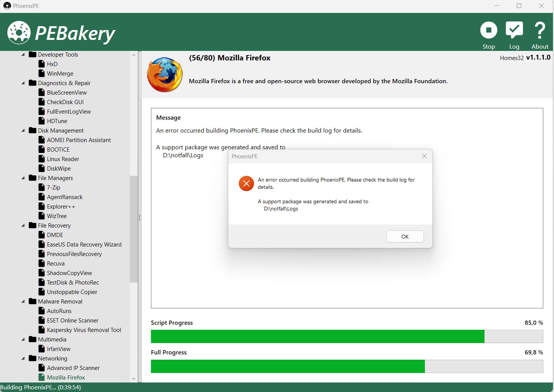
Task: Click the v1.1.1.0 version label
Action: pos(538,57)
